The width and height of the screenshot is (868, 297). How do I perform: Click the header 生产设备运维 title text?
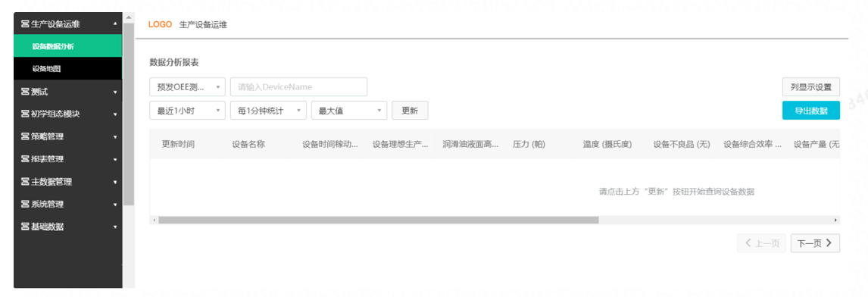tap(203, 25)
